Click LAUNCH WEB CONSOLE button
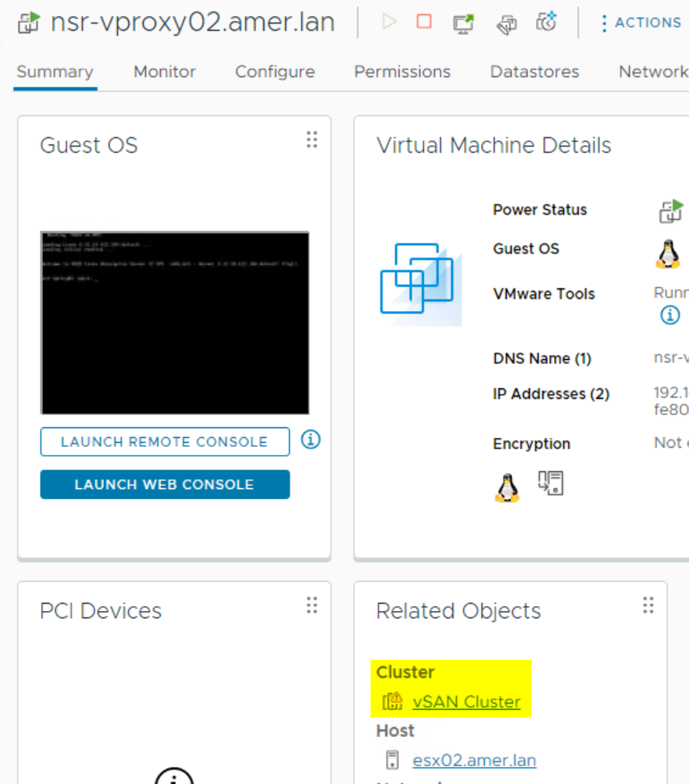 [x=165, y=484]
